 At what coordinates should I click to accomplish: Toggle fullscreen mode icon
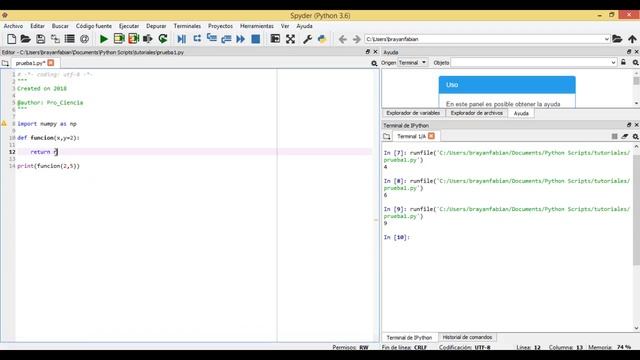pyautogui.click(x=290, y=39)
